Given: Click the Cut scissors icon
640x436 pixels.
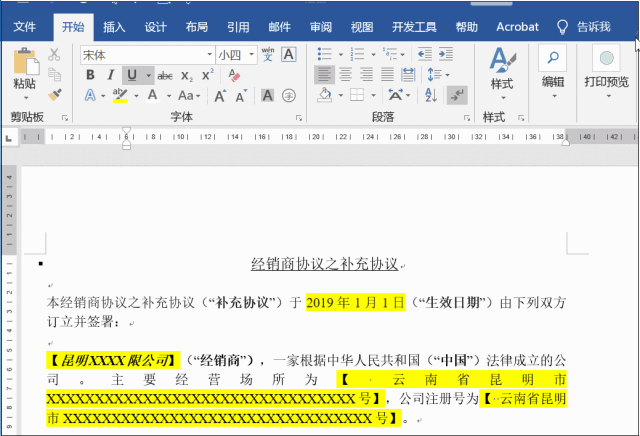Looking at the screenshot, I should [54, 54].
